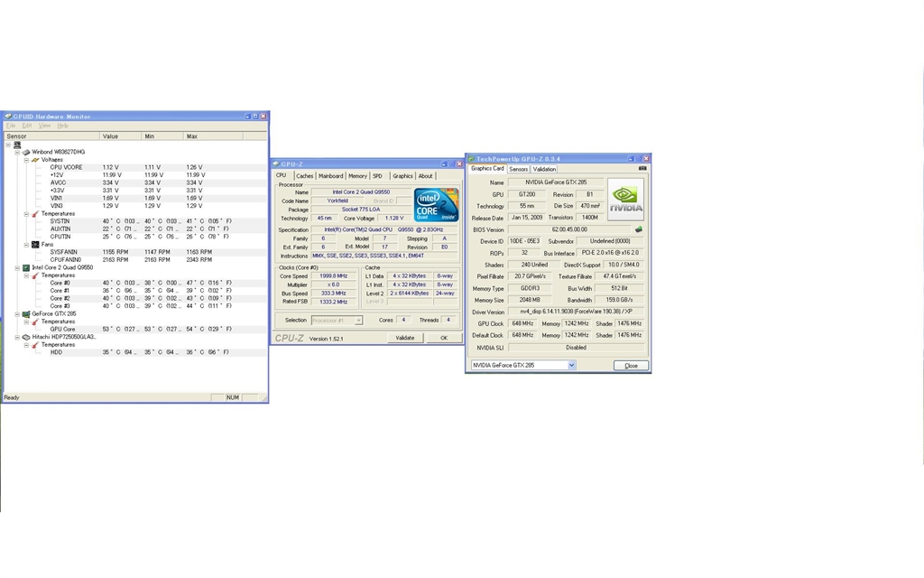This screenshot has height=578, width=924.
Task: Click the Hitachi hard drive icon
Action: tap(26, 338)
